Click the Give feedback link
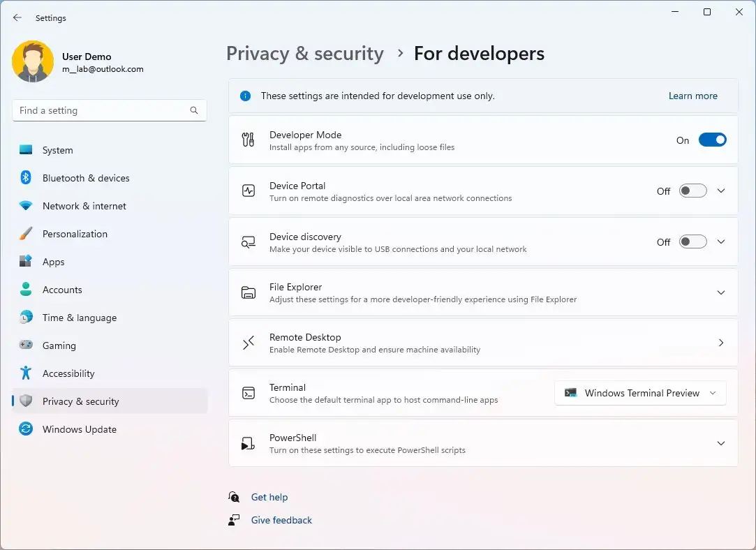Image resolution: width=756 pixels, height=550 pixels. click(281, 520)
